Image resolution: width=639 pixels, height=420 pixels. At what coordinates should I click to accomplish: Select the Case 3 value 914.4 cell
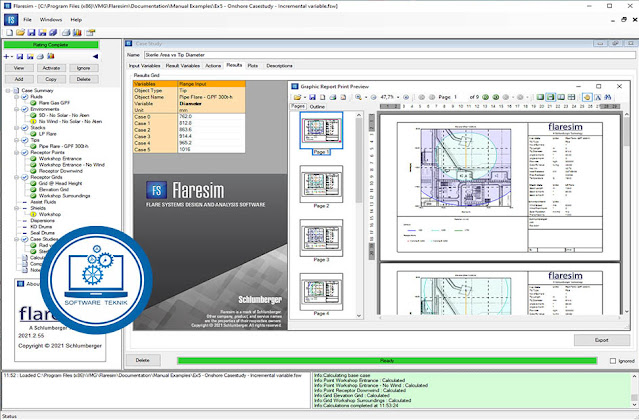[x=212, y=136]
